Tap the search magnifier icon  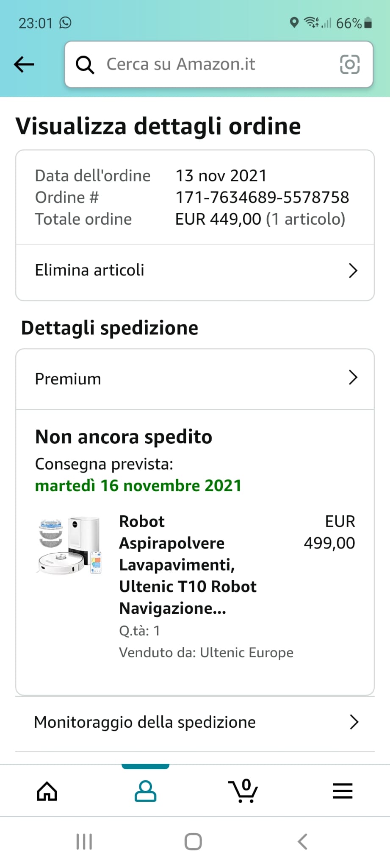pyautogui.click(x=85, y=65)
